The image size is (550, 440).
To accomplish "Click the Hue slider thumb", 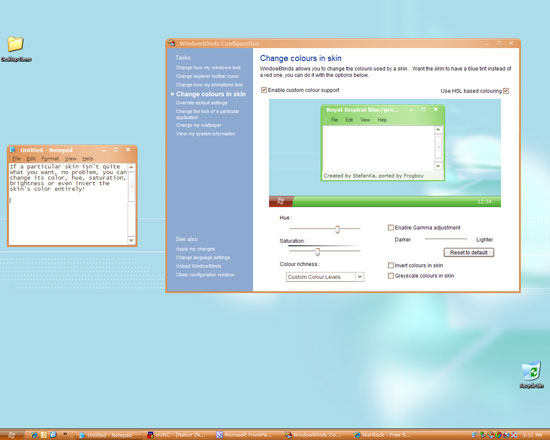I will pos(337,229).
